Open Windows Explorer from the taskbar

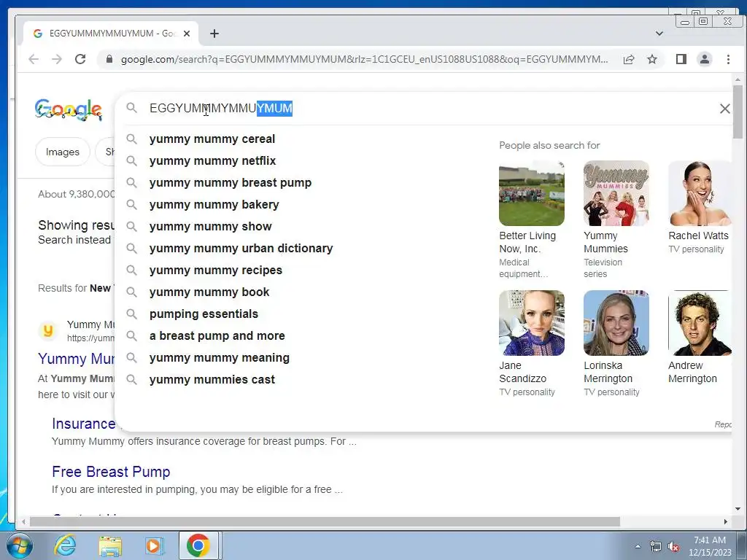click(110, 545)
